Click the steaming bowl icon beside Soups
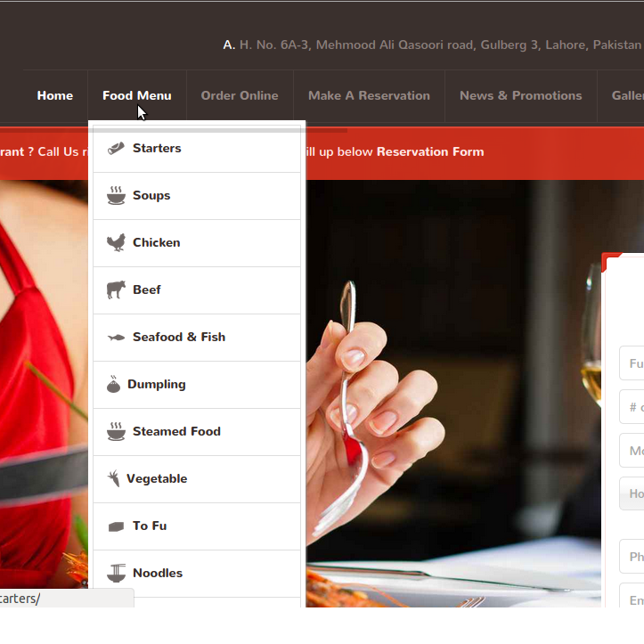644x644 pixels. click(x=116, y=195)
